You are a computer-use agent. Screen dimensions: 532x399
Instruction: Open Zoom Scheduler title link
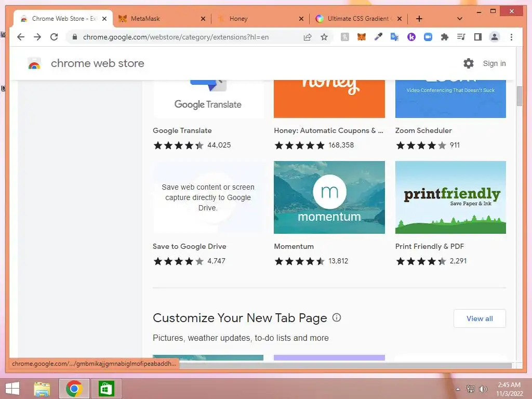423,130
